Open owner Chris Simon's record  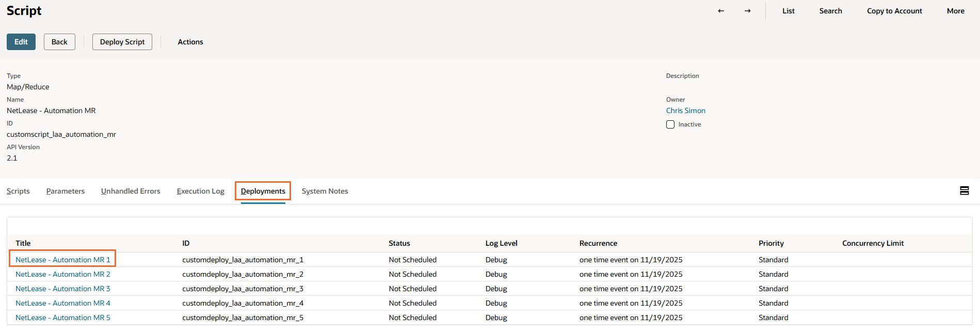click(685, 110)
